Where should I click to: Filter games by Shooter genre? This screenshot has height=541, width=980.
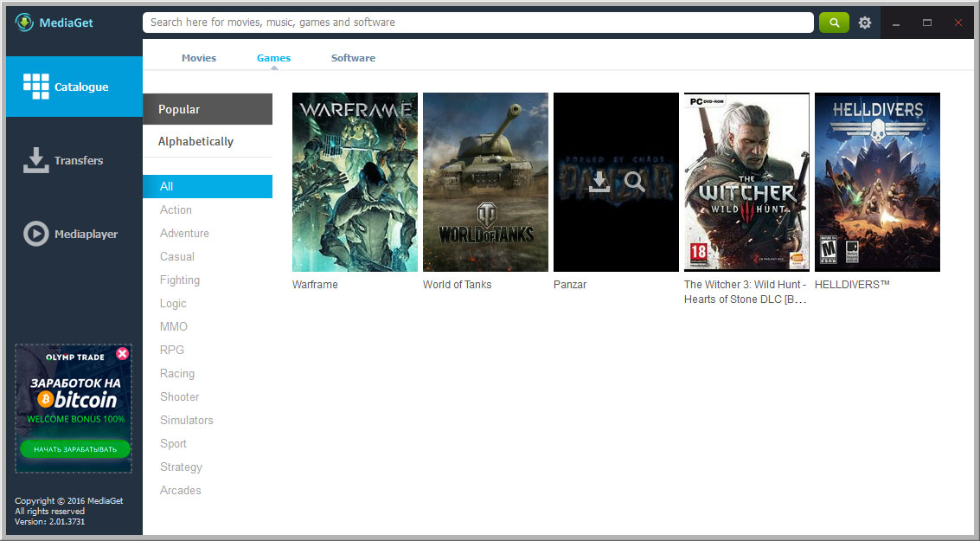click(x=179, y=396)
